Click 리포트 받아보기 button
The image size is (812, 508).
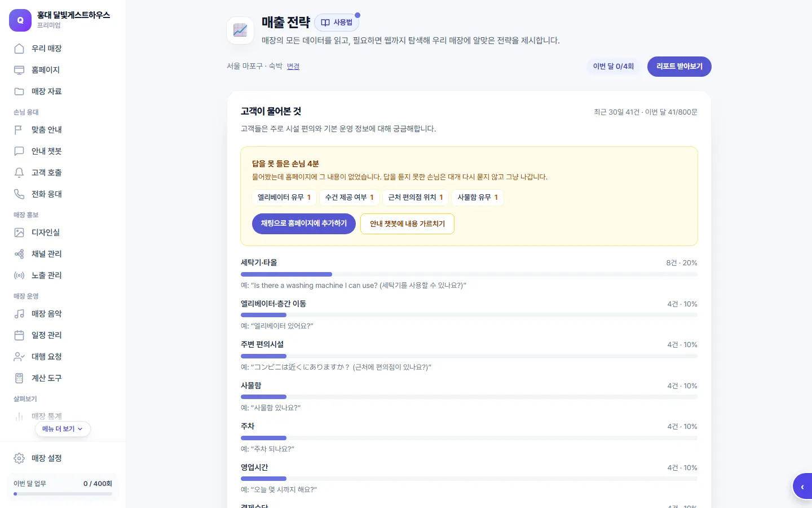(x=679, y=67)
